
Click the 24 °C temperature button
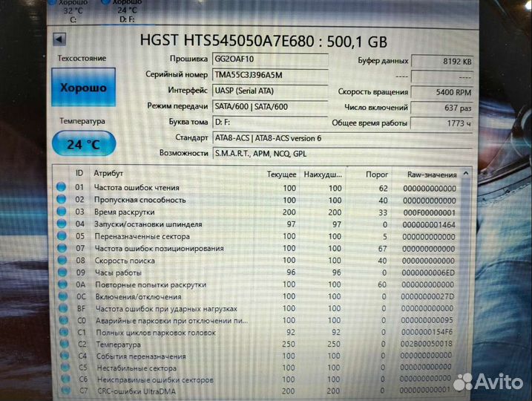[84, 144]
